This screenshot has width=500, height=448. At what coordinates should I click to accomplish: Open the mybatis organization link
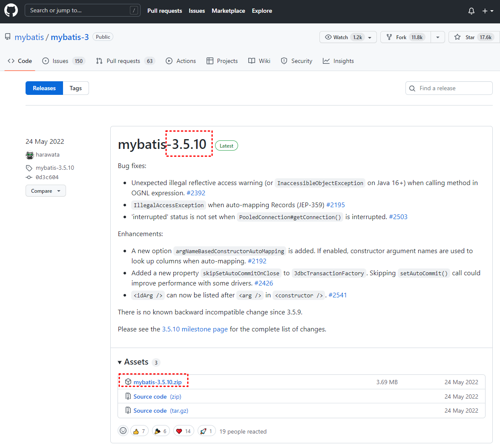tap(29, 37)
